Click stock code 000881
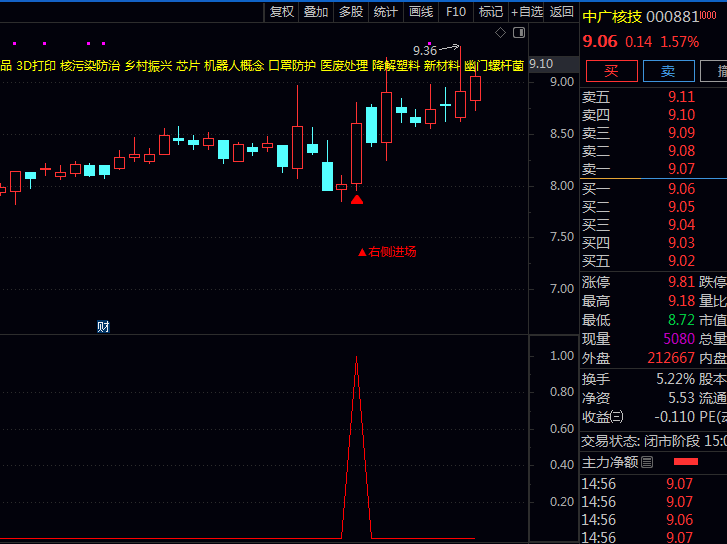Image resolution: width=727 pixels, height=544 pixels. (673, 17)
